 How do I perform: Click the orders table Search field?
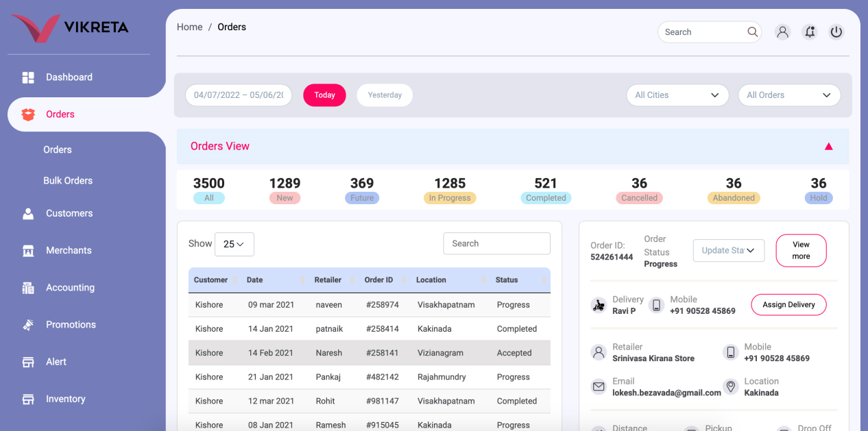pyautogui.click(x=496, y=244)
